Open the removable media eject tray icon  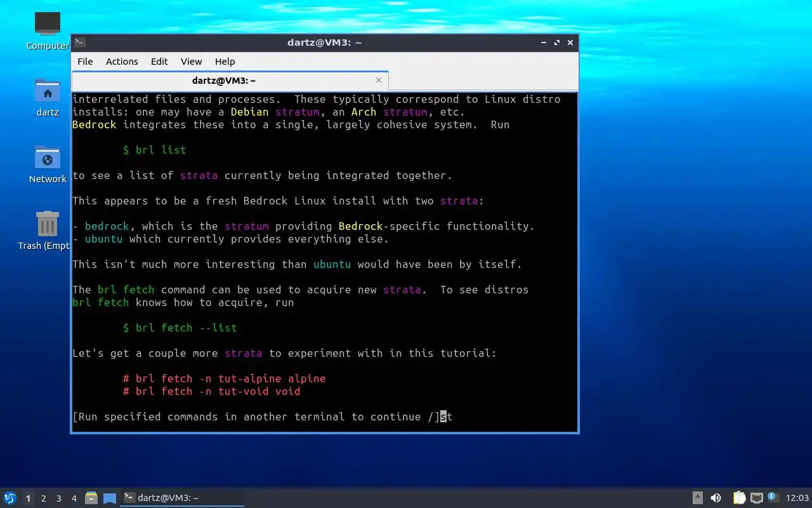click(x=698, y=498)
